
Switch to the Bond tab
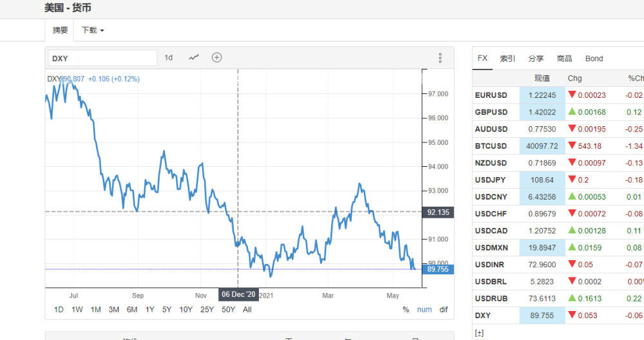click(594, 59)
